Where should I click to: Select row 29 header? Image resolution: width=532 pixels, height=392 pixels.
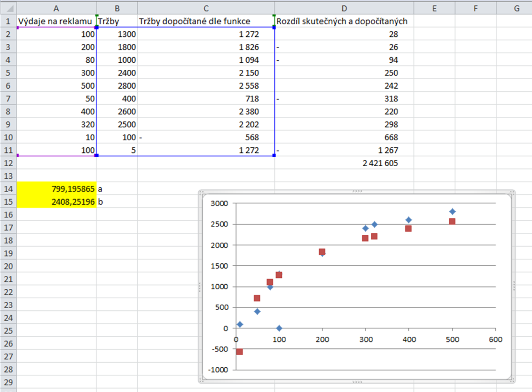pos(8,382)
